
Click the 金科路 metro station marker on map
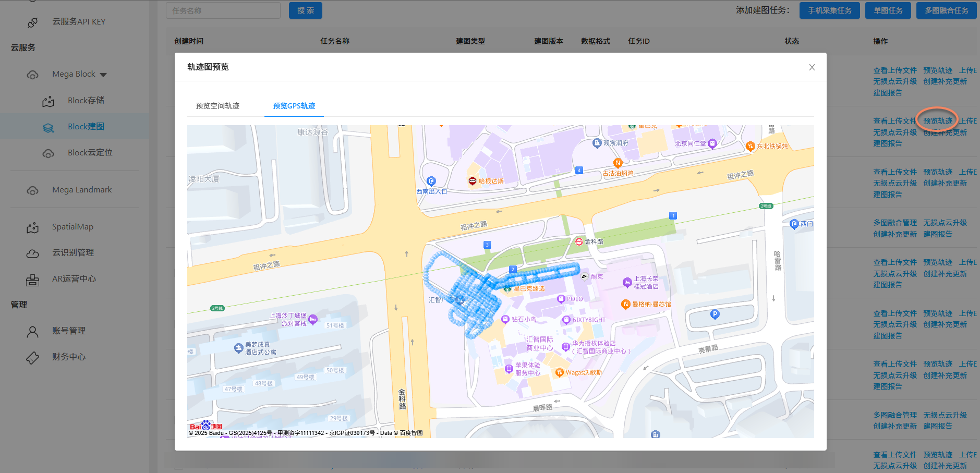pyautogui.click(x=579, y=241)
